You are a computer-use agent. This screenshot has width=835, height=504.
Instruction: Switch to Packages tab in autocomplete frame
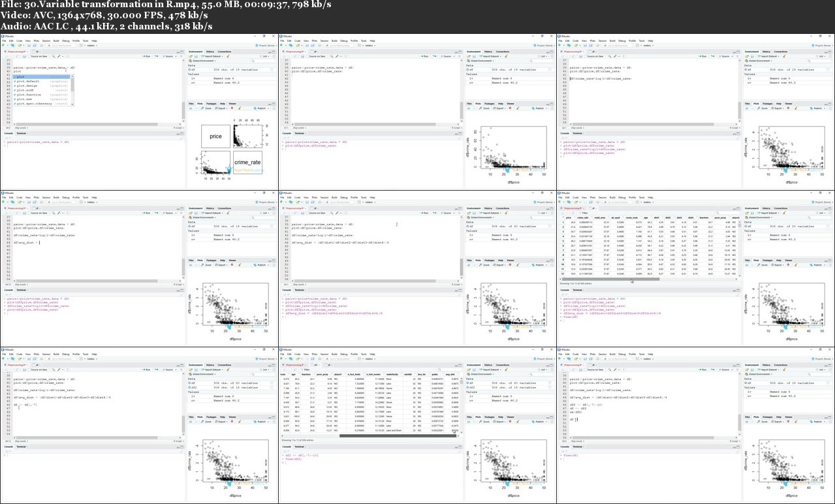[x=212, y=104]
